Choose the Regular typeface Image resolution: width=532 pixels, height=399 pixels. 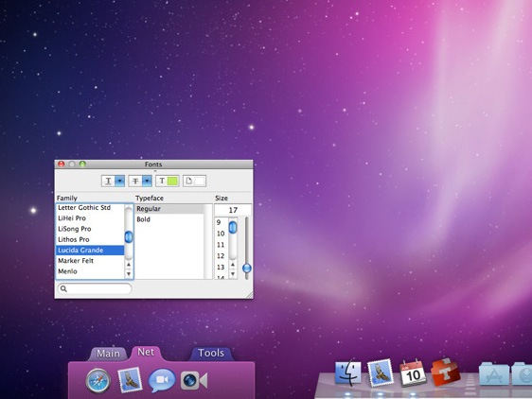pyautogui.click(x=169, y=209)
